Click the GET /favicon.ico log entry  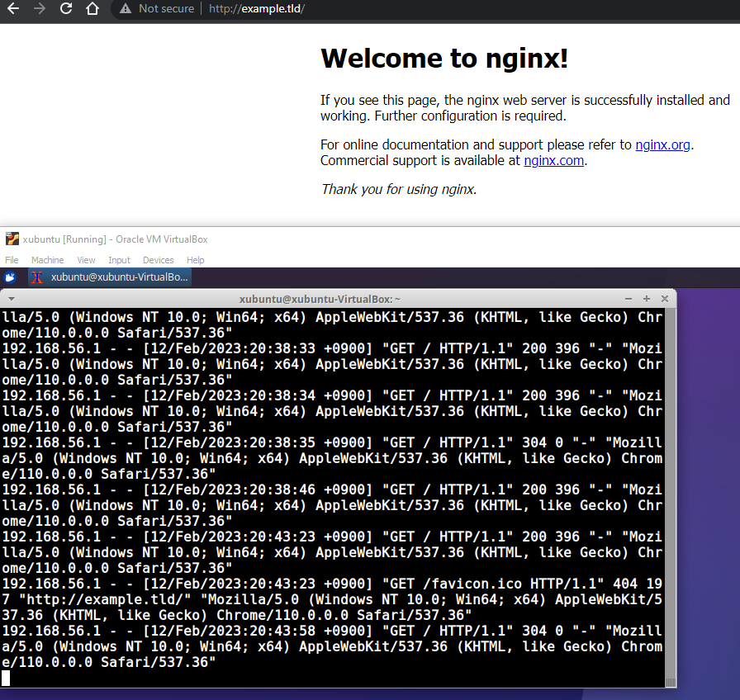332,599
